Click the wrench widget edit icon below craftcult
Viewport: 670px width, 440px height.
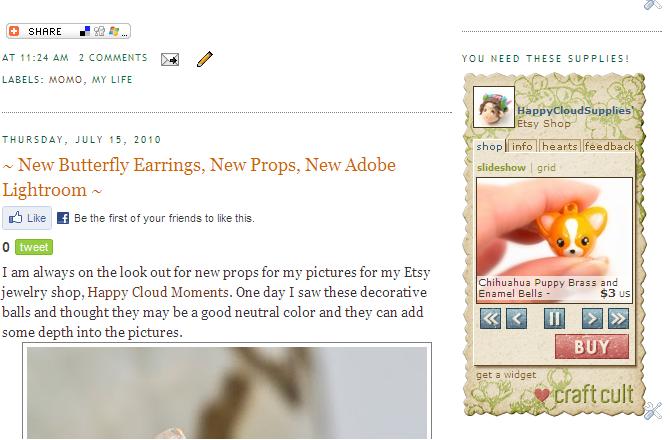[x=653, y=411]
